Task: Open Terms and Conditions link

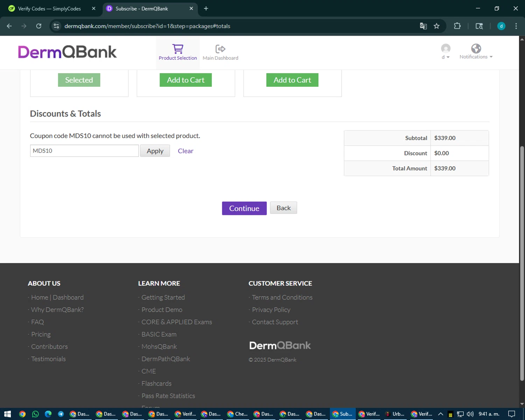Action: (282, 297)
